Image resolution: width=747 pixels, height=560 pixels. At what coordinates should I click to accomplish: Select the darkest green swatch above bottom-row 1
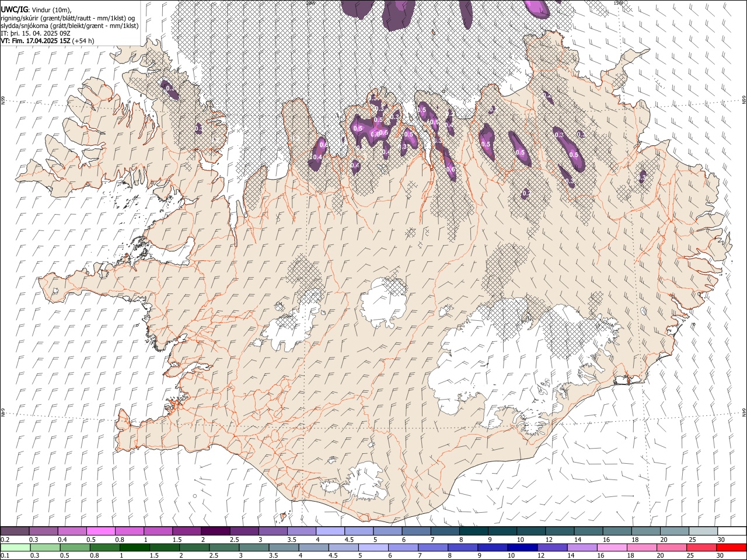tap(134, 548)
